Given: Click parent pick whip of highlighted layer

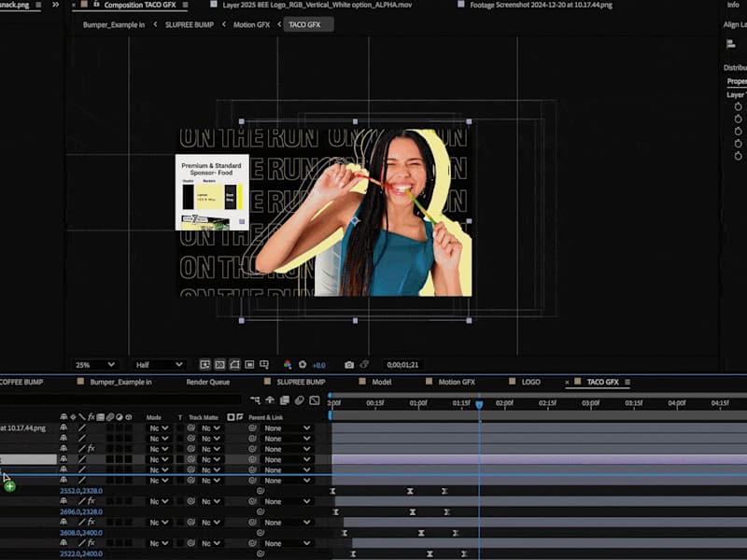Looking at the screenshot, I should pyautogui.click(x=252, y=459).
